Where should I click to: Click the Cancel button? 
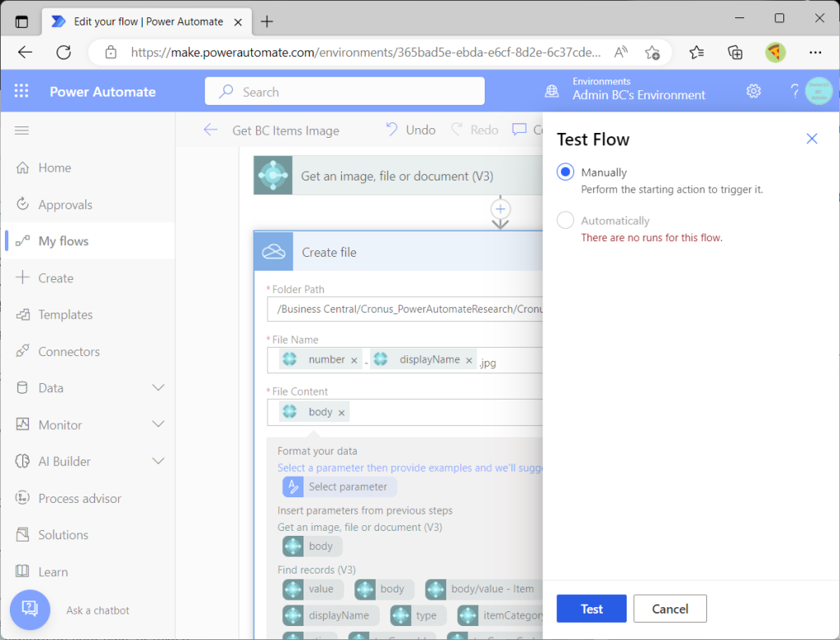[669, 609]
